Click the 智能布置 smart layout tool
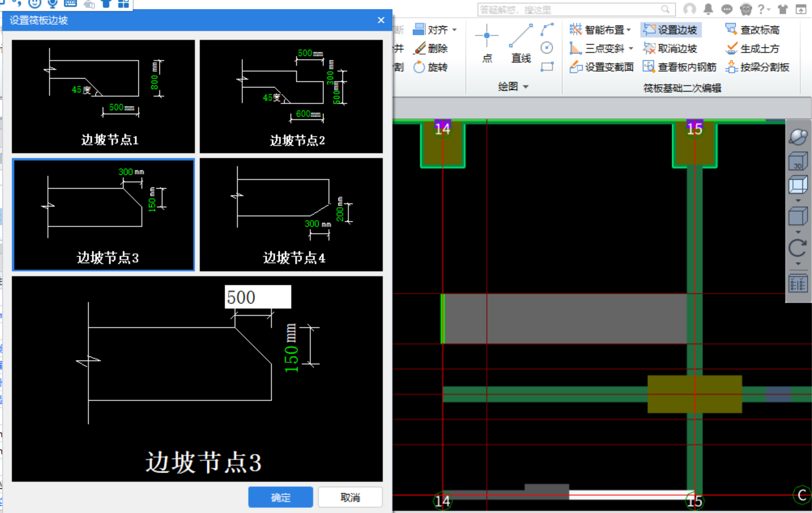The image size is (812, 513). [x=596, y=30]
